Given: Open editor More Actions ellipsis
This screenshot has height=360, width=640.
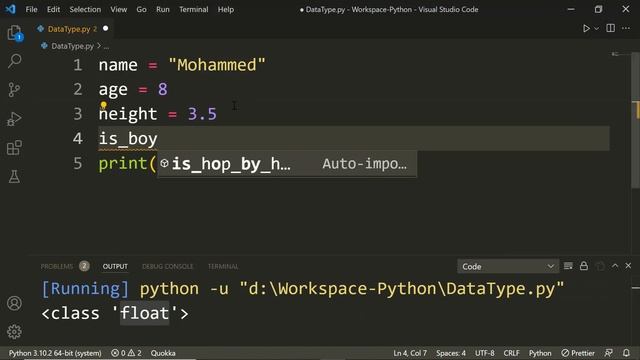Looking at the screenshot, I should (626, 28).
